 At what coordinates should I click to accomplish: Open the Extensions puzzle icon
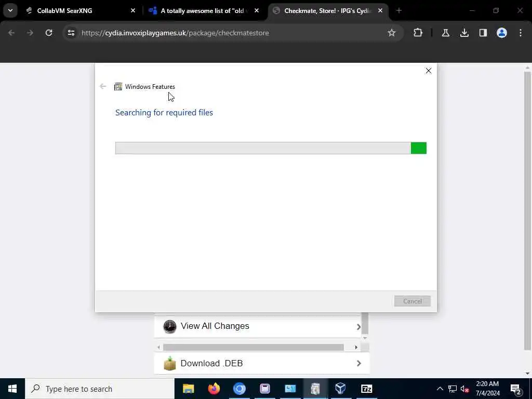418,33
